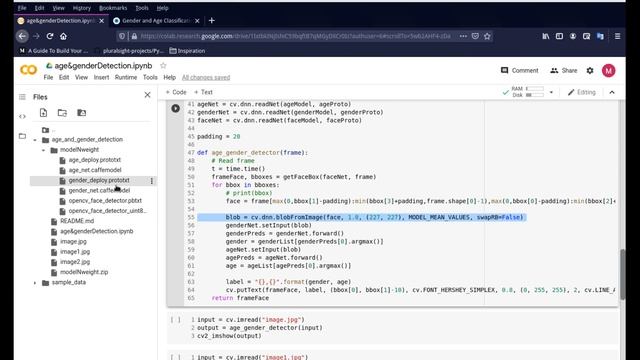Image resolution: width=640 pixels, height=360 pixels.
Task: Click the Comment button
Action: (520, 71)
